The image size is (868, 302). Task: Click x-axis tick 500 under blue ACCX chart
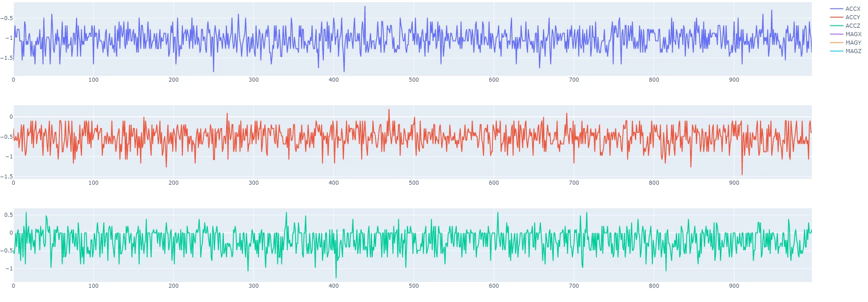414,80
